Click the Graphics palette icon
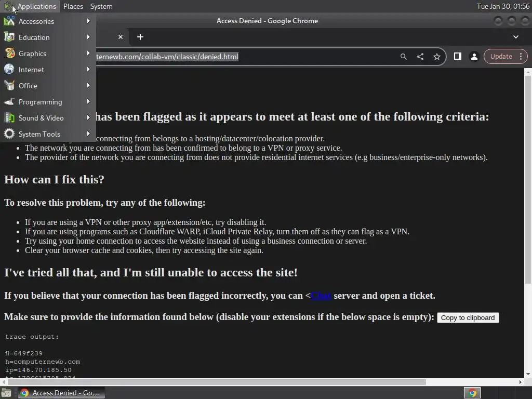Viewport: 532px width, 399px height. [9, 54]
